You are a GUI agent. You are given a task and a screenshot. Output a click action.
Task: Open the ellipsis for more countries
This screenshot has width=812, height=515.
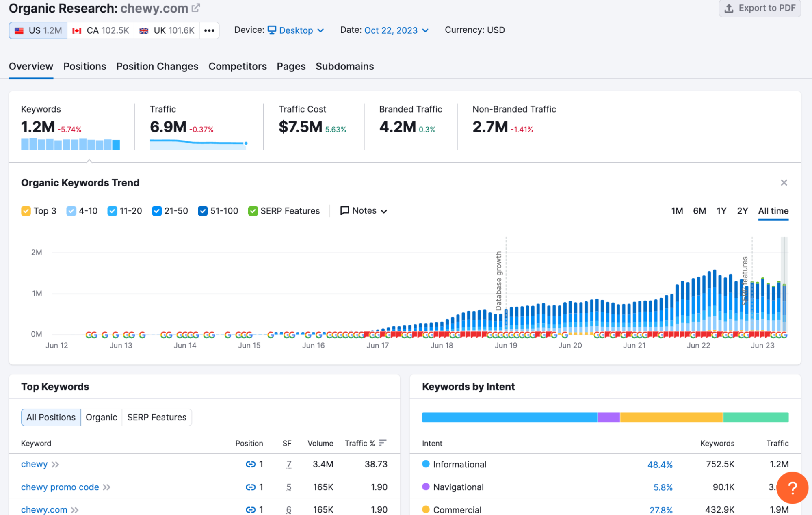[209, 30]
